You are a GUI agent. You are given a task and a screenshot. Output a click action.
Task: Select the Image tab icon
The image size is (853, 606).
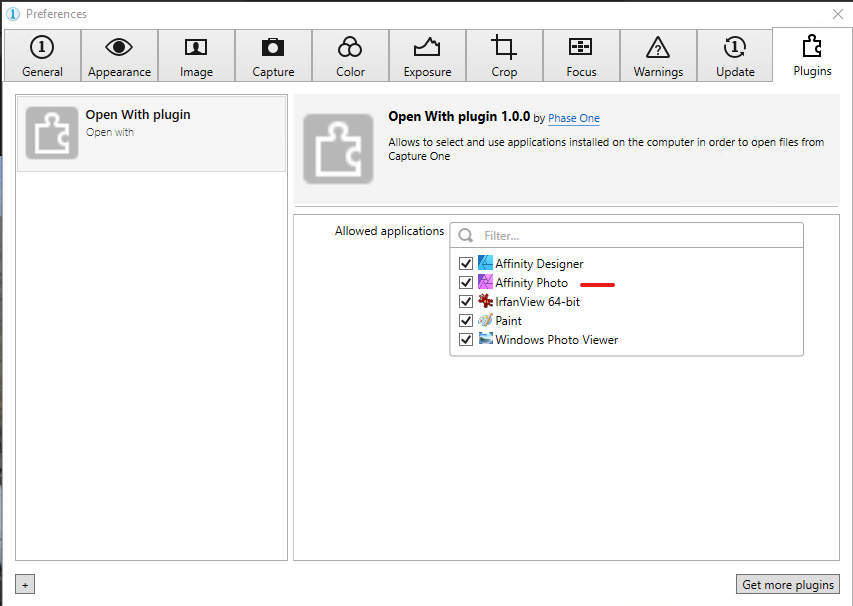tap(196, 56)
